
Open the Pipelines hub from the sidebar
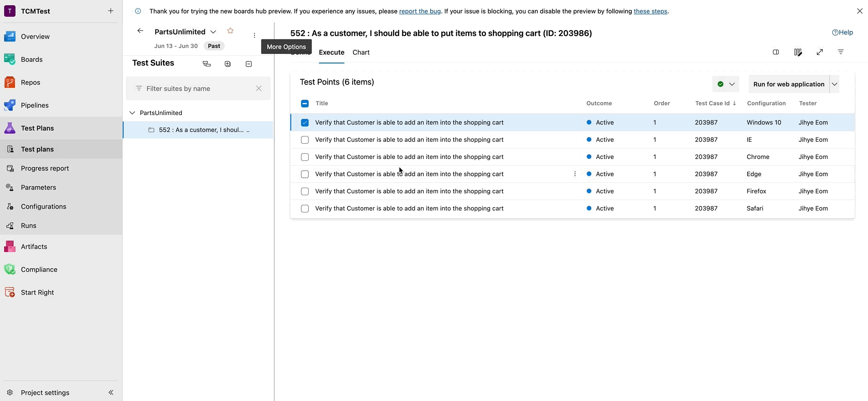coord(35,105)
